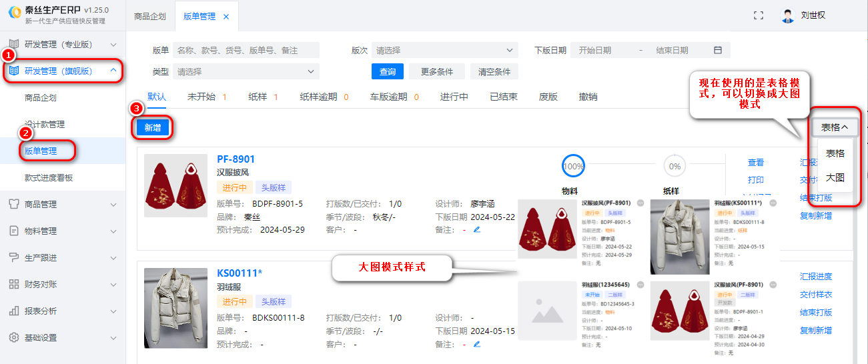Click the 物料管理 document icon
Screen dimensions: 868x364
[13, 231]
